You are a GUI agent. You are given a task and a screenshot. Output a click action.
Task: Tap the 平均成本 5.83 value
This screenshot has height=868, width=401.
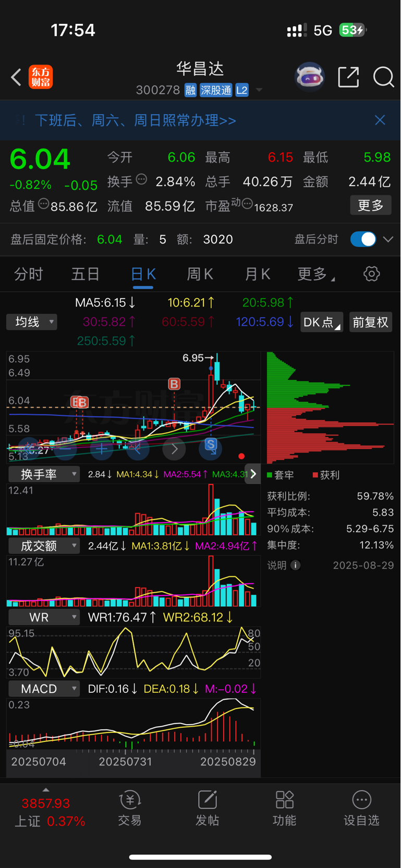(383, 512)
